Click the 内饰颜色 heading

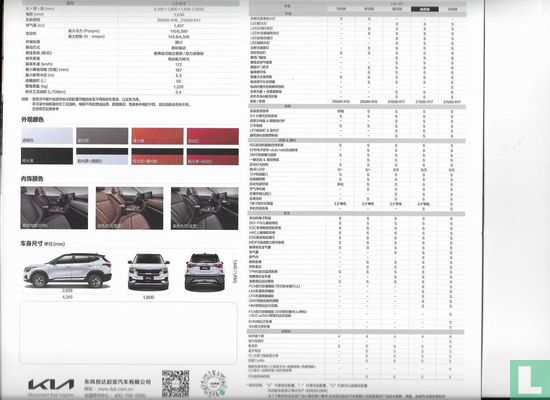pyautogui.click(x=32, y=179)
